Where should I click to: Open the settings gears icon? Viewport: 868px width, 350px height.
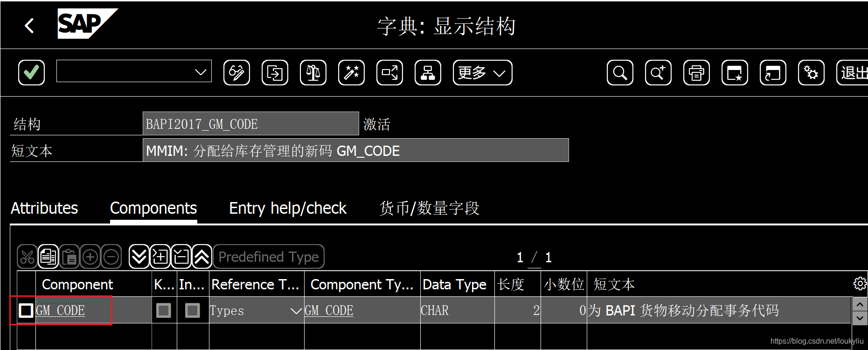tap(811, 73)
